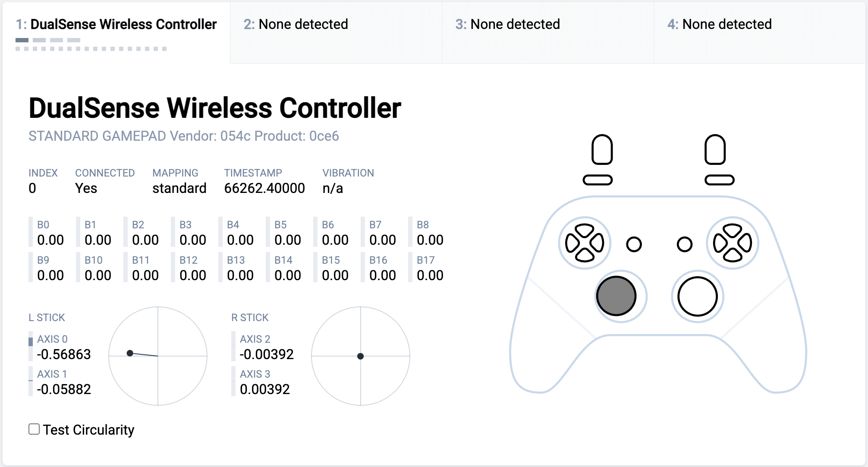Click AXIS 2 value -0.00392

[267, 354]
